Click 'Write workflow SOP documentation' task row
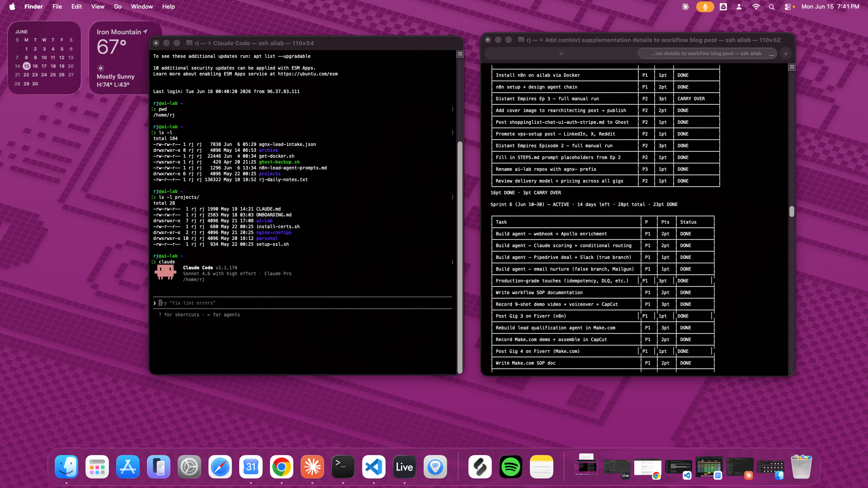This screenshot has width=868, height=488. tap(603, 292)
